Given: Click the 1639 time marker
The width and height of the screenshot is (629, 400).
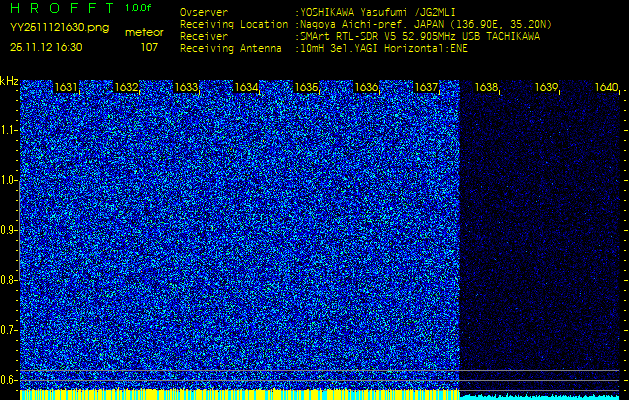Looking at the screenshot, I should click(546, 87).
